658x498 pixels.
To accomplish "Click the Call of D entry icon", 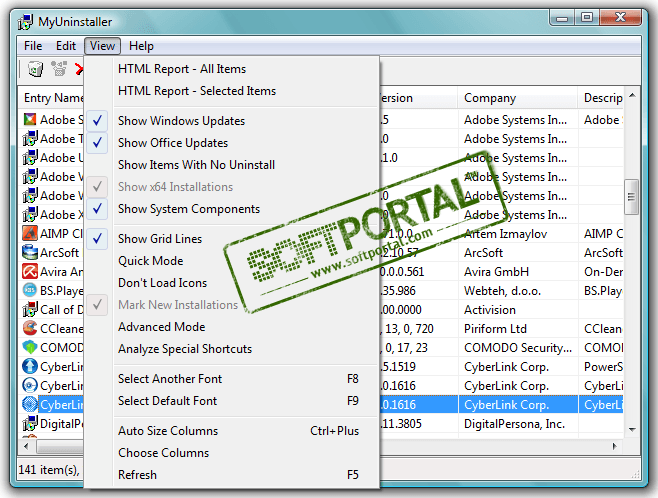I will pyautogui.click(x=30, y=310).
